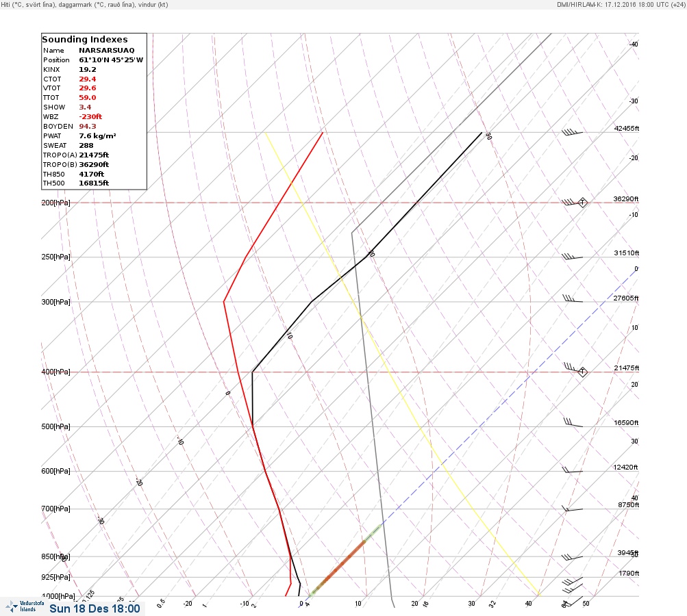Click the CTOT value 29.4
687x616 pixels.
pos(88,79)
